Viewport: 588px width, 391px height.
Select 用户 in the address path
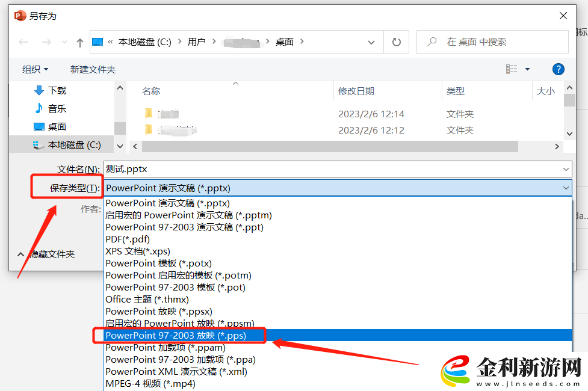[x=196, y=42]
